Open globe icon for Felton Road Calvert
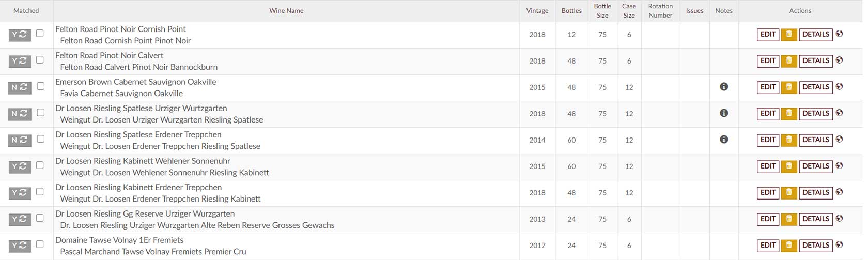 [839, 60]
